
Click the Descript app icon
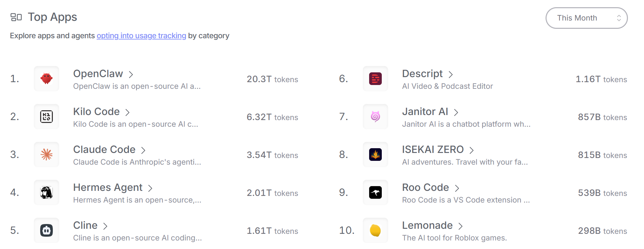click(x=375, y=79)
